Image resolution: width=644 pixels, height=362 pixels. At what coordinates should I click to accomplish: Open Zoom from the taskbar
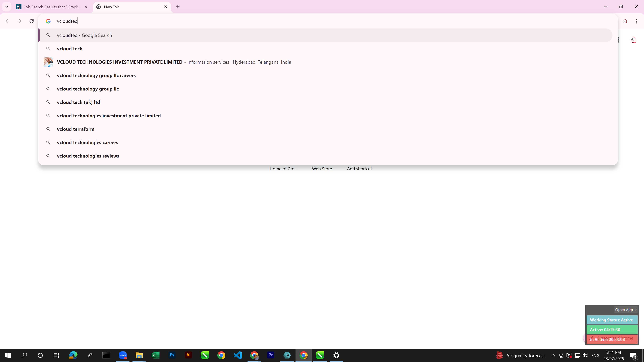point(123,355)
